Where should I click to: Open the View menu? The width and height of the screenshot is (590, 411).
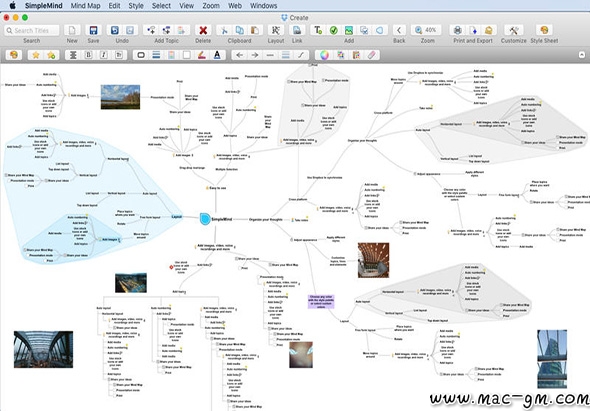point(187,6)
